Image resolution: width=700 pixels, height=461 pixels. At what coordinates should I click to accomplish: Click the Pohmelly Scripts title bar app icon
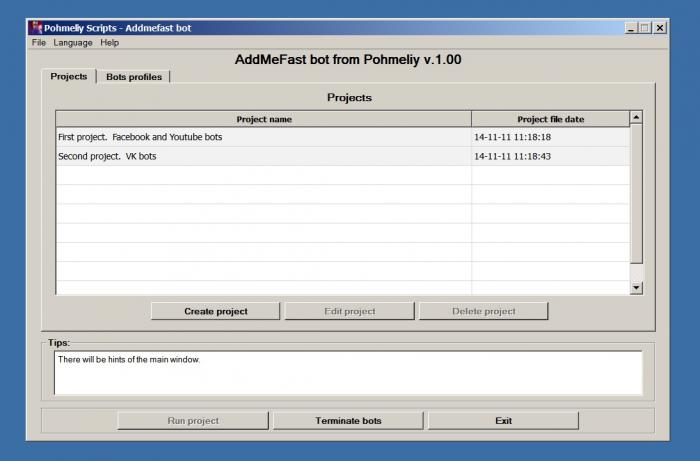(x=36, y=28)
